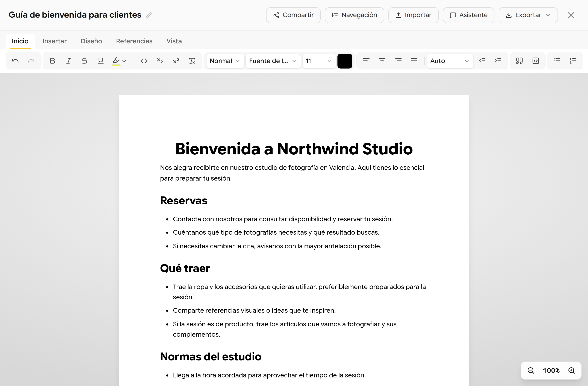
Task: Decrease paragraph indent
Action: [x=482, y=61]
